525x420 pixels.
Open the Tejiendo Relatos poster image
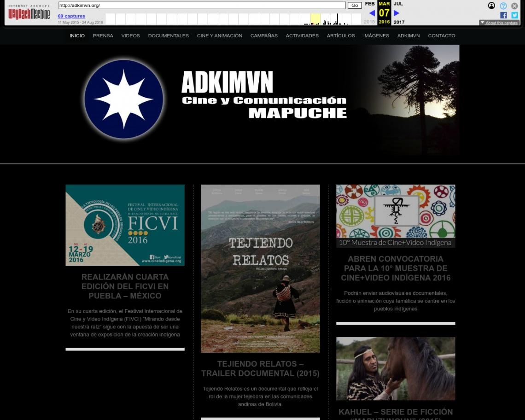[x=260, y=268]
